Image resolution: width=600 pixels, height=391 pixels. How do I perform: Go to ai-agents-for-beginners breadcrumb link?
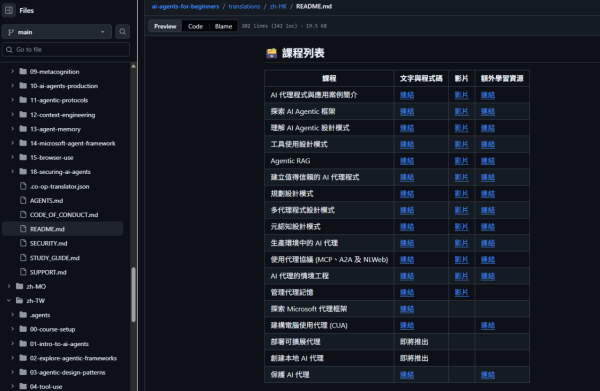click(x=185, y=7)
